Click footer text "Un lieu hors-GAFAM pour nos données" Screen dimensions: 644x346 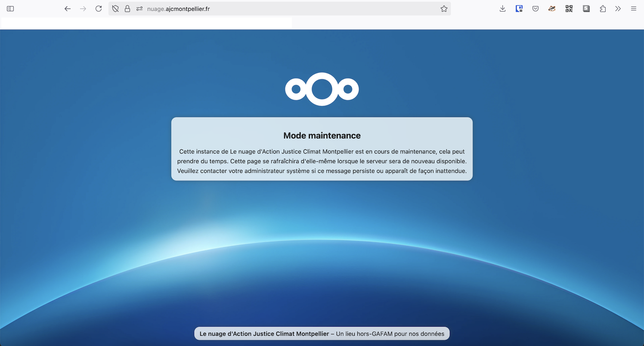390,334
